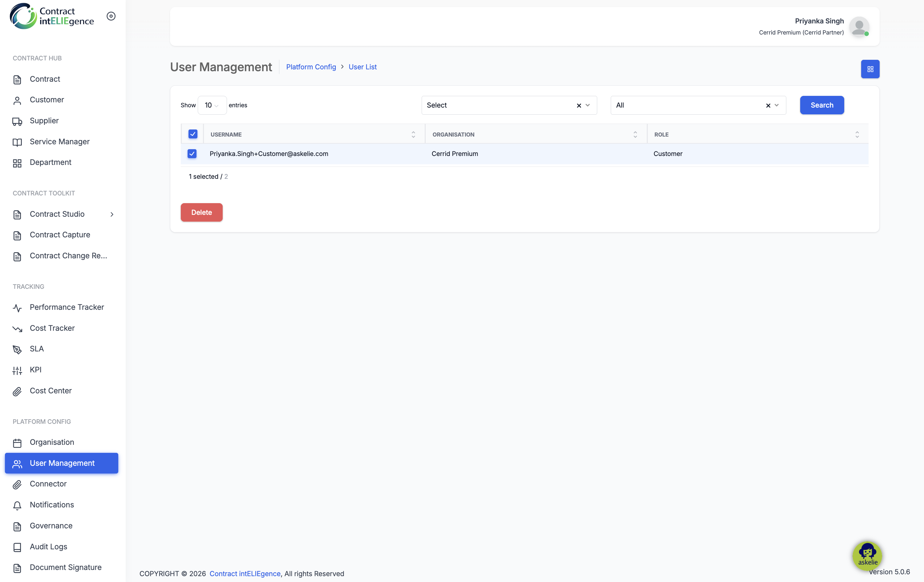Select User Management menu item
The width and height of the screenshot is (924, 582).
61,463
